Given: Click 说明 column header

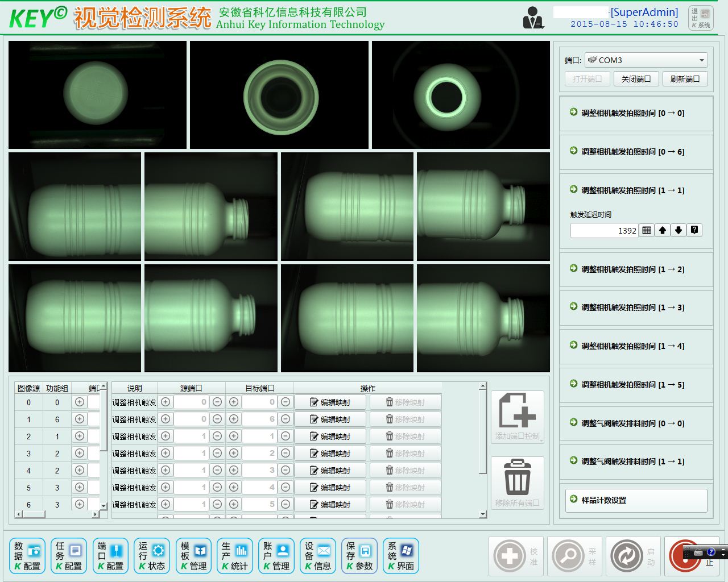Looking at the screenshot, I should [x=135, y=388].
